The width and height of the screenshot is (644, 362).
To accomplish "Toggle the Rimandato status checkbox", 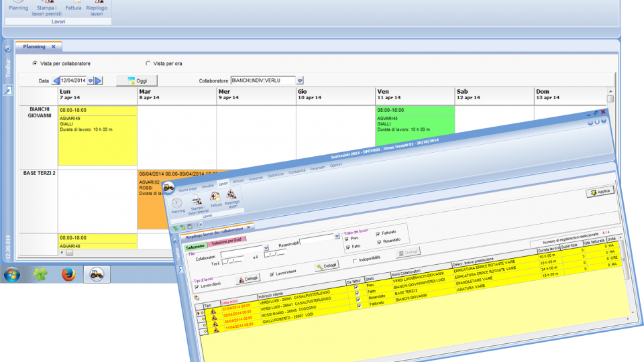I will (379, 242).
